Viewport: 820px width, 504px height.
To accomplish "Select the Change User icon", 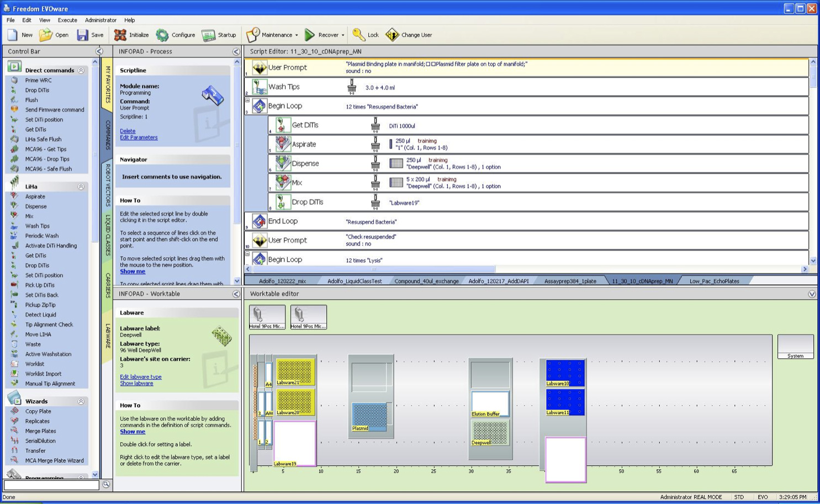I will pyautogui.click(x=392, y=35).
